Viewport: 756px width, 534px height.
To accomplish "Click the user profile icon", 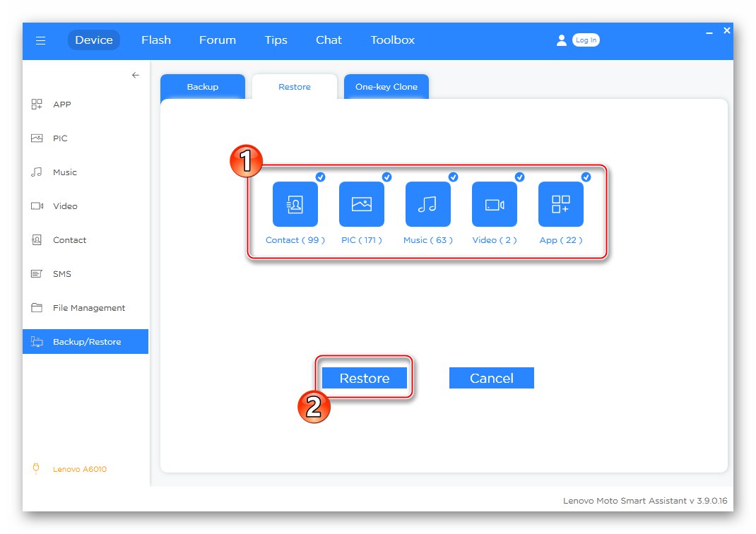I will tap(561, 40).
